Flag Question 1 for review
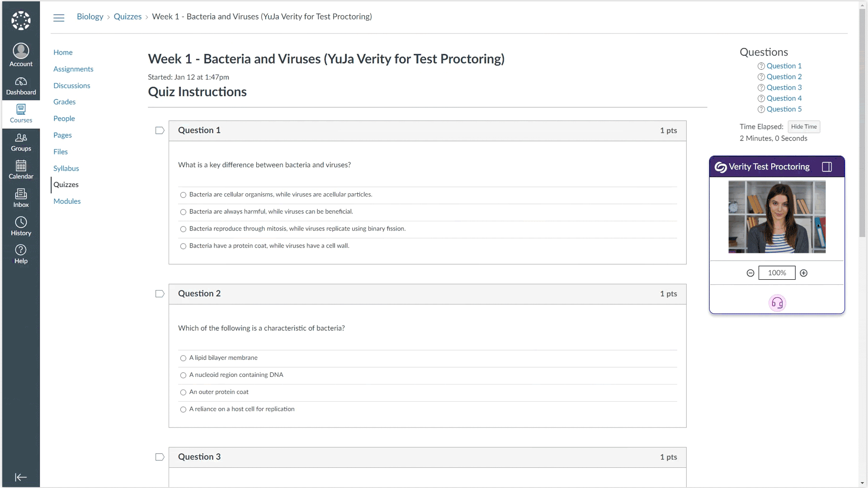Screen dimensions: 868x488 coord(159,131)
